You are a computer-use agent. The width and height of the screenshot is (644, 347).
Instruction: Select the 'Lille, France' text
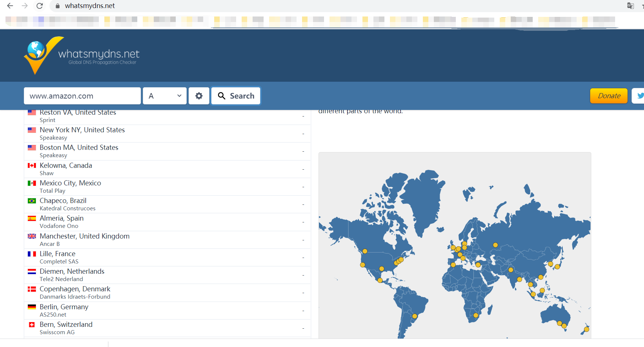pos(57,254)
